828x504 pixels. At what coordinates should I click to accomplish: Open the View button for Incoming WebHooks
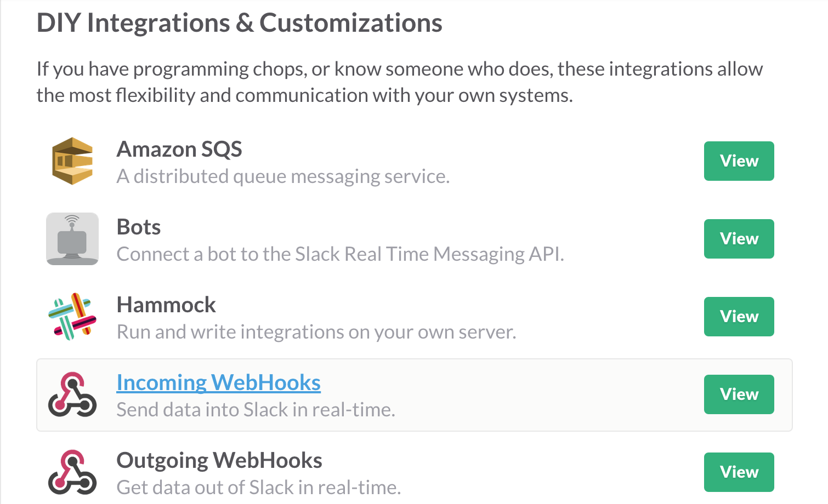(x=739, y=394)
